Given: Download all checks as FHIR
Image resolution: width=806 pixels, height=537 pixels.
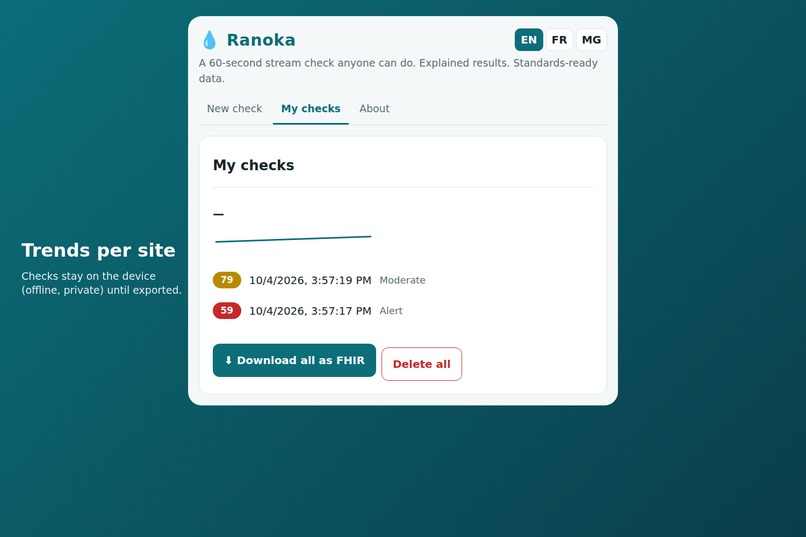Looking at the screenshot, I should [x=294, y=360].
